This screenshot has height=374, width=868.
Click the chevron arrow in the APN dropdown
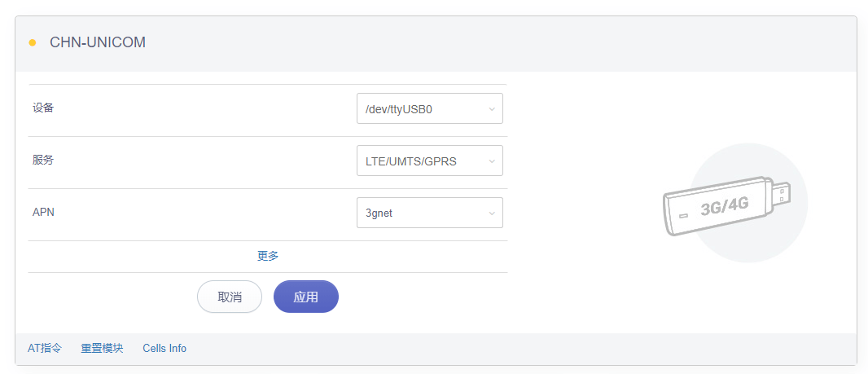pos(492,213)
